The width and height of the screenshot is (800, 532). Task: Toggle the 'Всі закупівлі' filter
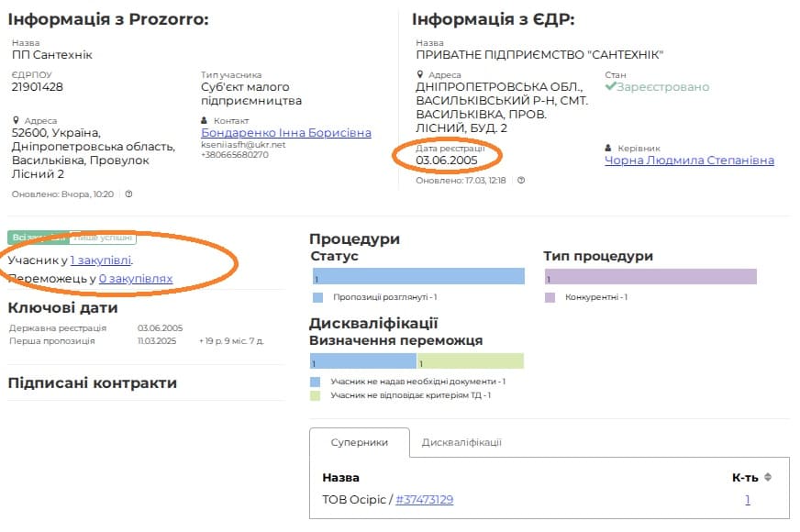tap(37, 238)
